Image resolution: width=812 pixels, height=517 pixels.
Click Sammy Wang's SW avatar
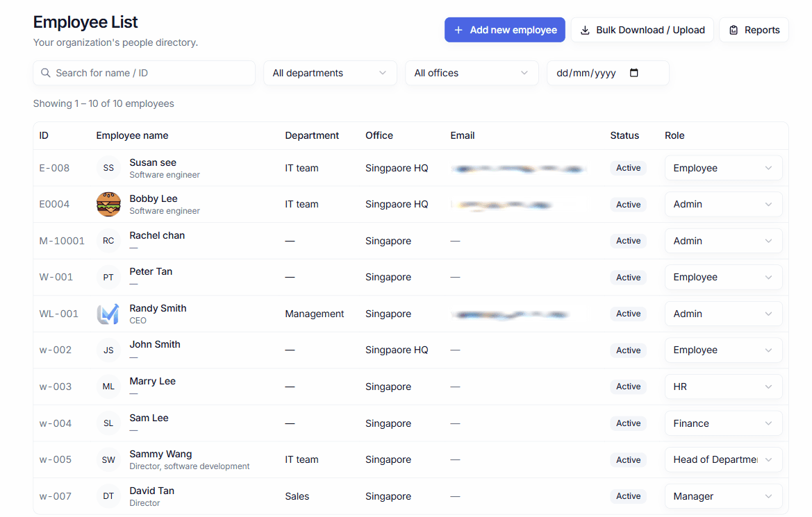[x=108, y=459]
